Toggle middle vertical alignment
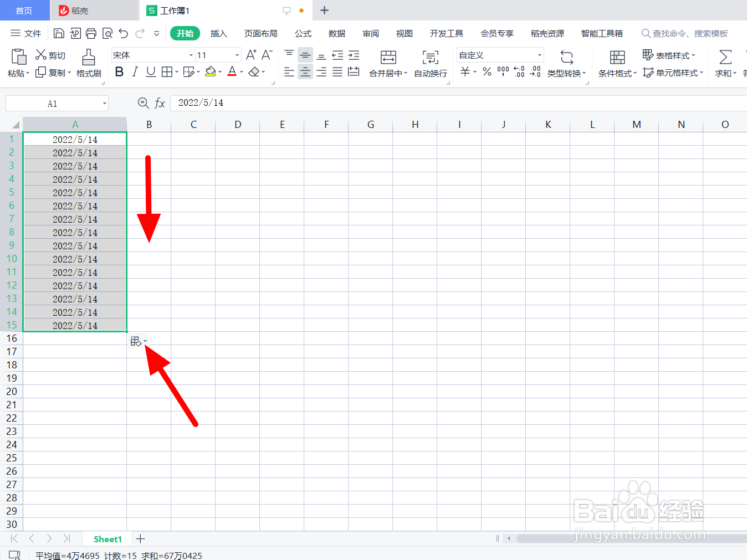The image size is (747, 560). 305,55
